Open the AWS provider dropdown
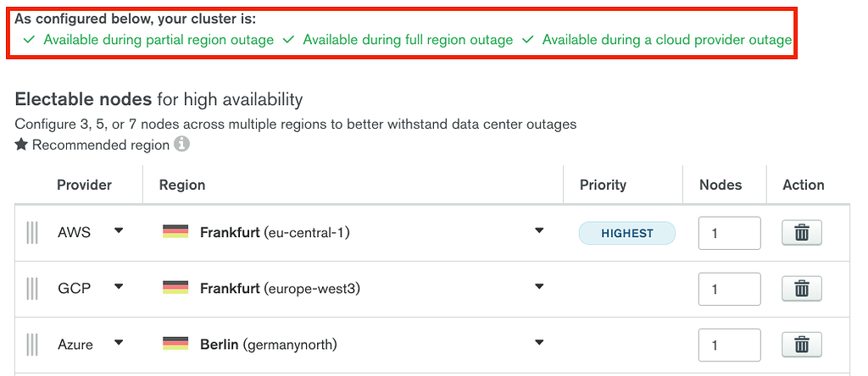Viewport: 868px width, 376px height. tap(119, 230)
